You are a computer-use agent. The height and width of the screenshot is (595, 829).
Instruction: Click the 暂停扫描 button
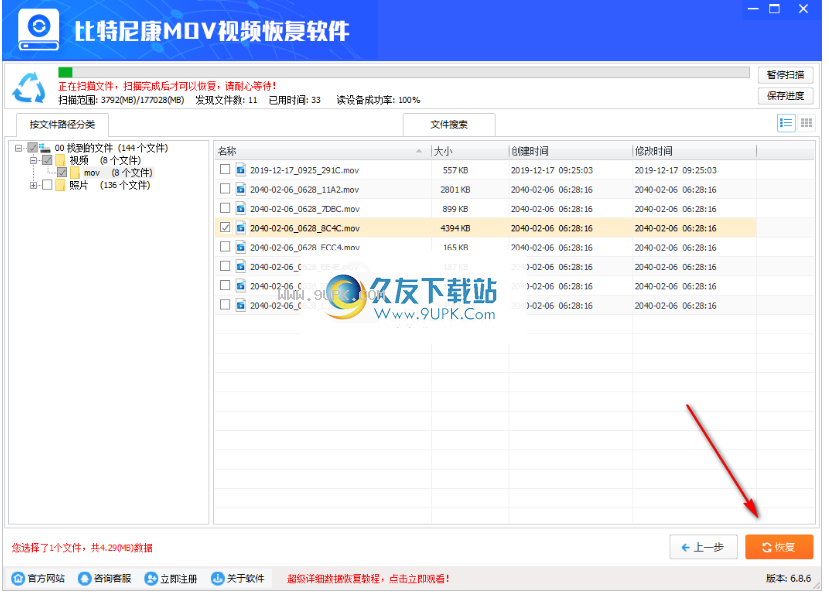(785, 75)
